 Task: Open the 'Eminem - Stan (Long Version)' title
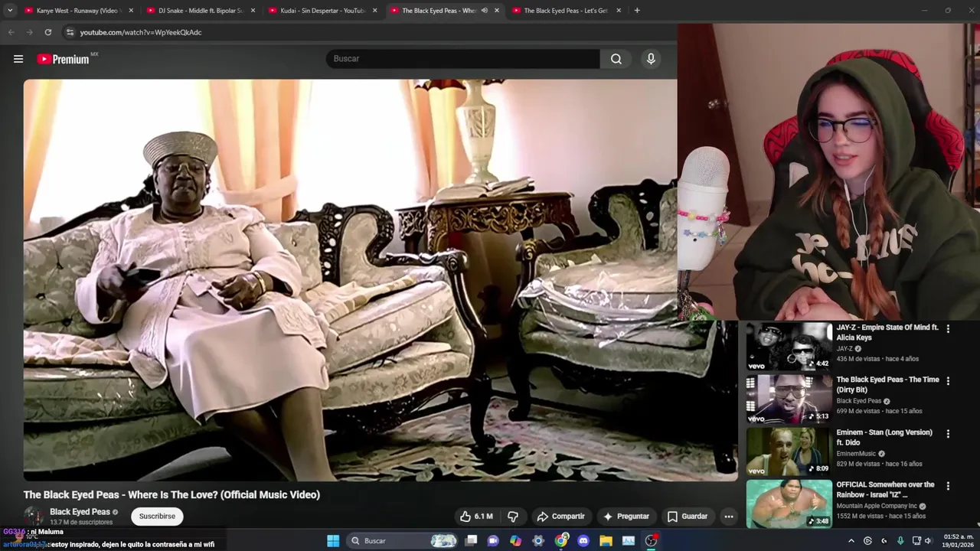tap(884, 437)
